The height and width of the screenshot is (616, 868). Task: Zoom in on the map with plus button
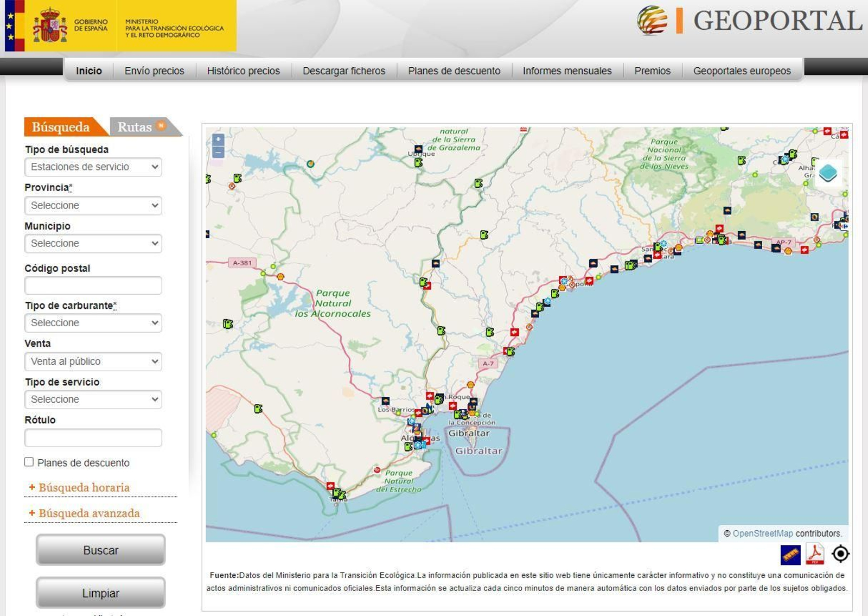pyautogui.click(x=218, y=139)
